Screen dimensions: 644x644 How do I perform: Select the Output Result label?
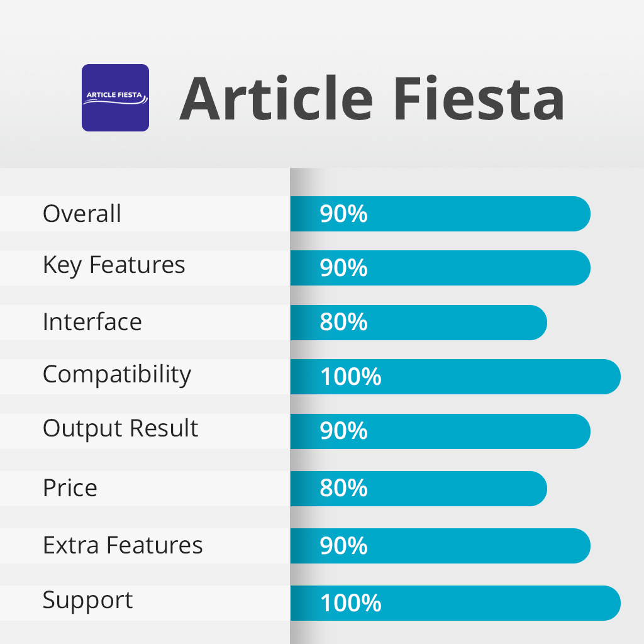pyautogui.click(x=120, y=429)
